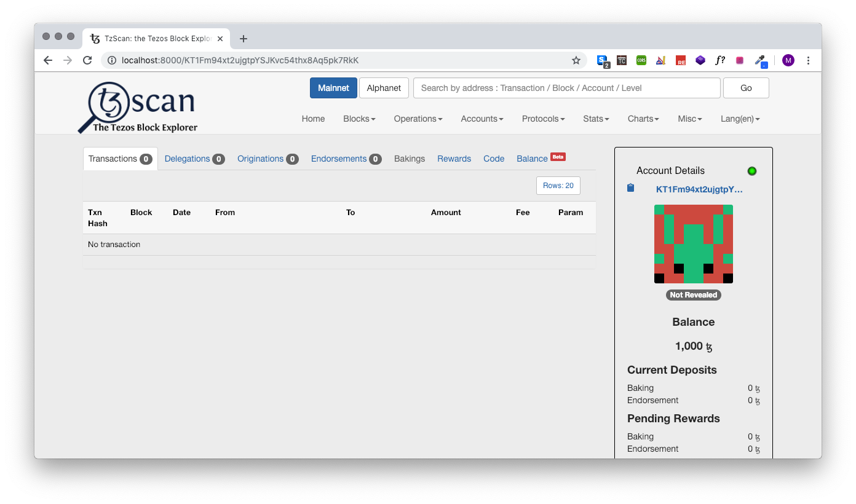The width and height of the screenshot is (856, 504).
Task: Focus the search by address field
Action: [x=566, y=88]
